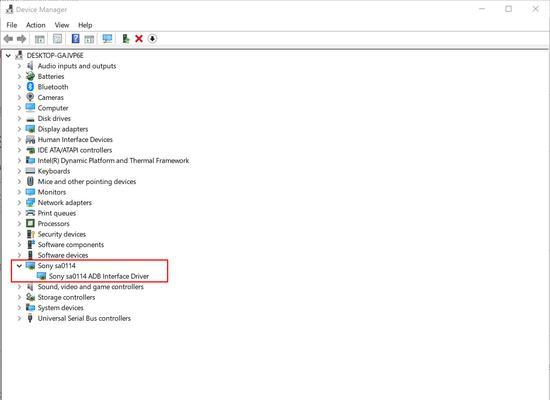
Task: Click the Update driver green icon
Action: pyautogui.click(x=126, y=39)
